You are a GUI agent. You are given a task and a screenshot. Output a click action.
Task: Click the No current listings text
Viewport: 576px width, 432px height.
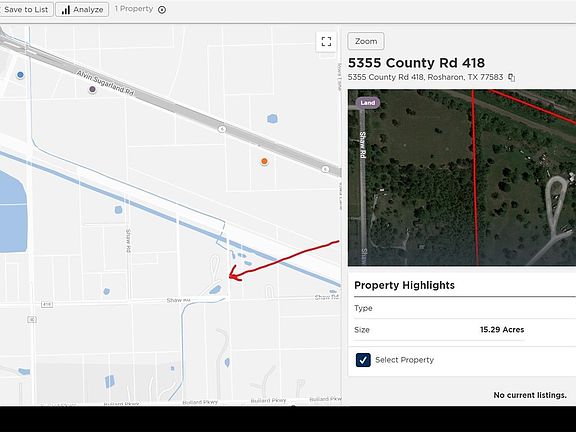[x=530, y=395]
